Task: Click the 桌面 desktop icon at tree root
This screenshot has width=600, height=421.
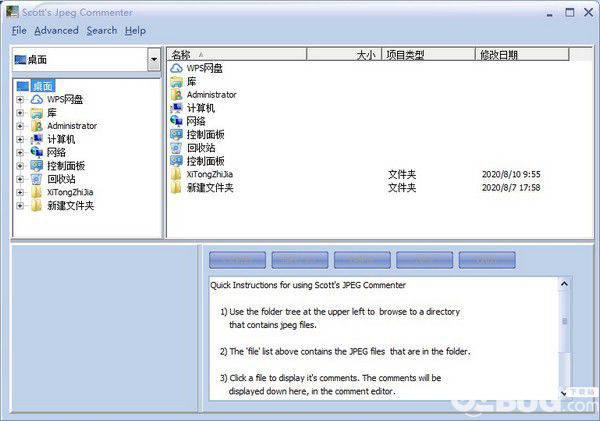Action: point(23,86)
